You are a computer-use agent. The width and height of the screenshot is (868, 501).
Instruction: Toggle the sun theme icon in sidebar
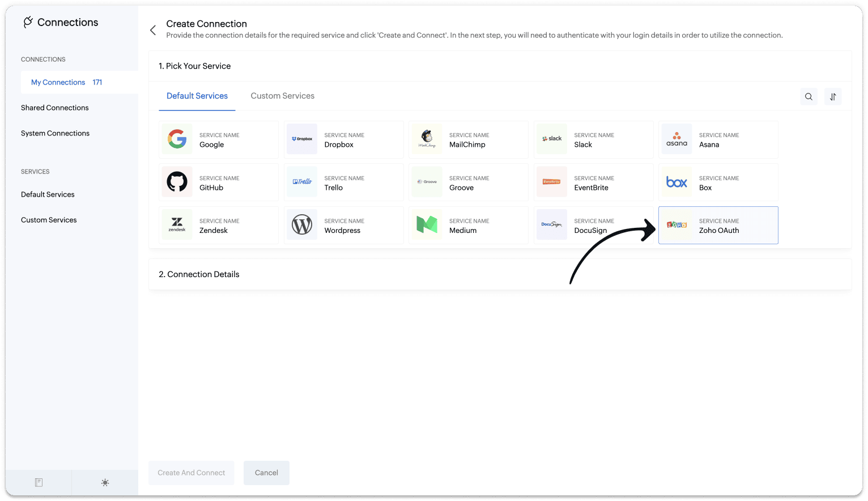click(x=105, y=482)
